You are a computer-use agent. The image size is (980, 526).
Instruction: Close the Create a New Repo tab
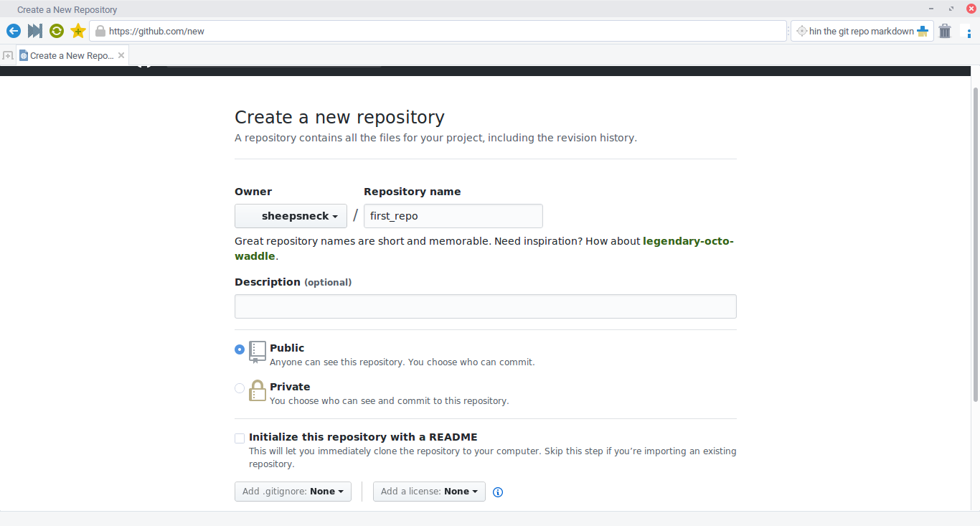pyautogui.click(x=121, y=55)
